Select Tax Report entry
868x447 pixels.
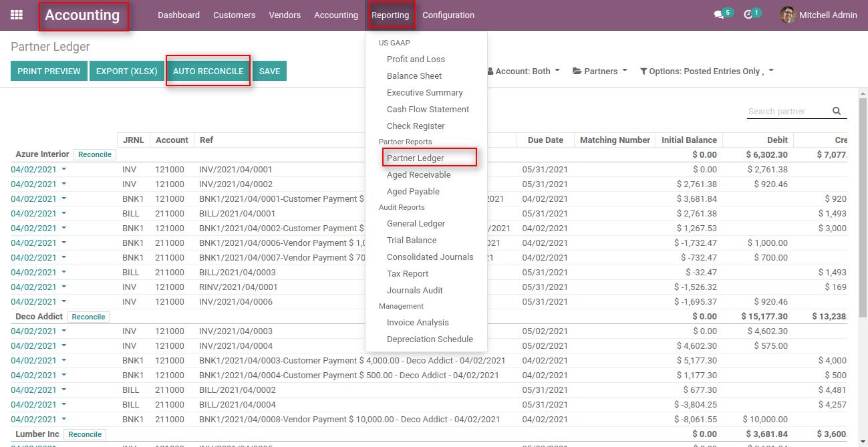click(408, 273)
